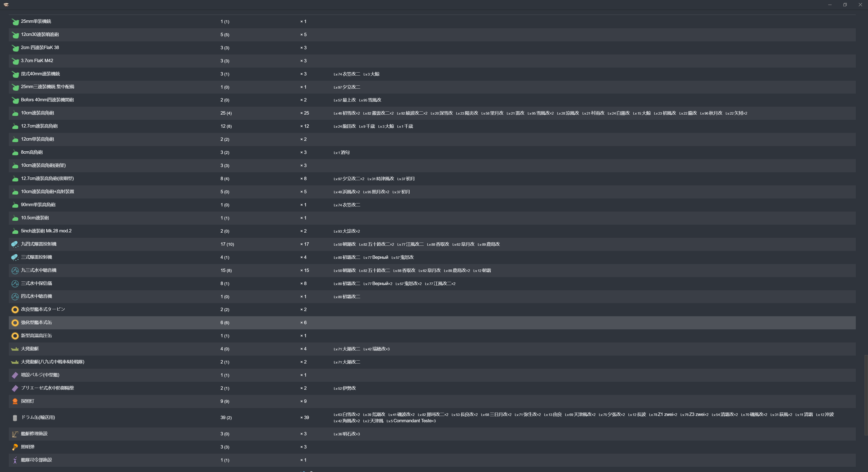Click the Lv.52 伊勢改 ship tag
Image resolution: width=868 pixels, height=472 pixels.
coord(344,388)
